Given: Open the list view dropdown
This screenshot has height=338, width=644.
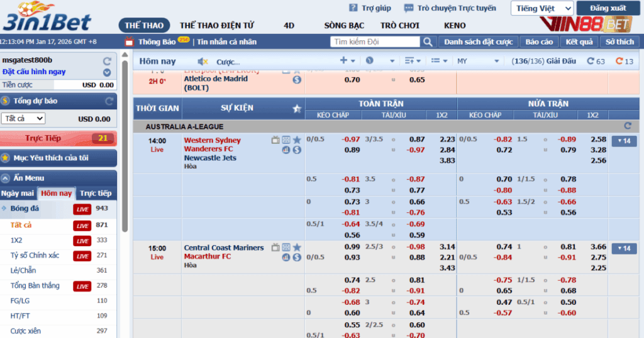Looking at the screenshot, I should 439,61.
